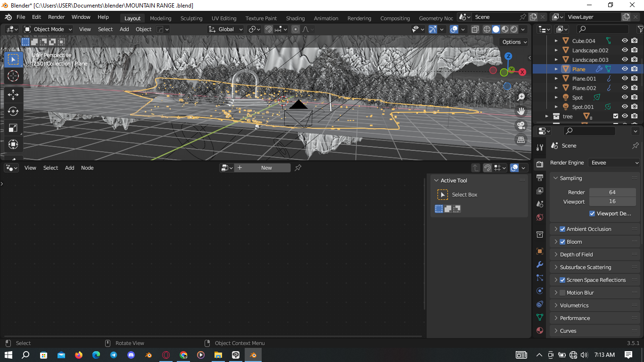This screenshot has height=362, width=644.
Task: Open the Object properties tab
Action: [x=540, y=251]
